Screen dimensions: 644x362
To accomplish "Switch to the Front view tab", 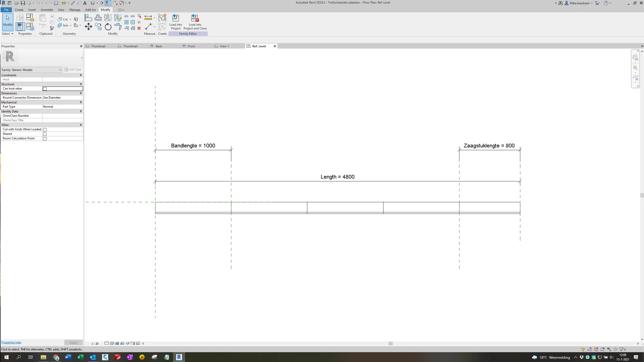I will (191, 46).
